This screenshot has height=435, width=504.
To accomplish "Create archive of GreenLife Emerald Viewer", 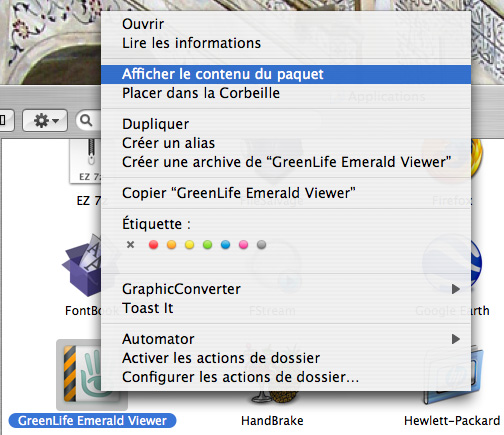I will click(286, 162).
